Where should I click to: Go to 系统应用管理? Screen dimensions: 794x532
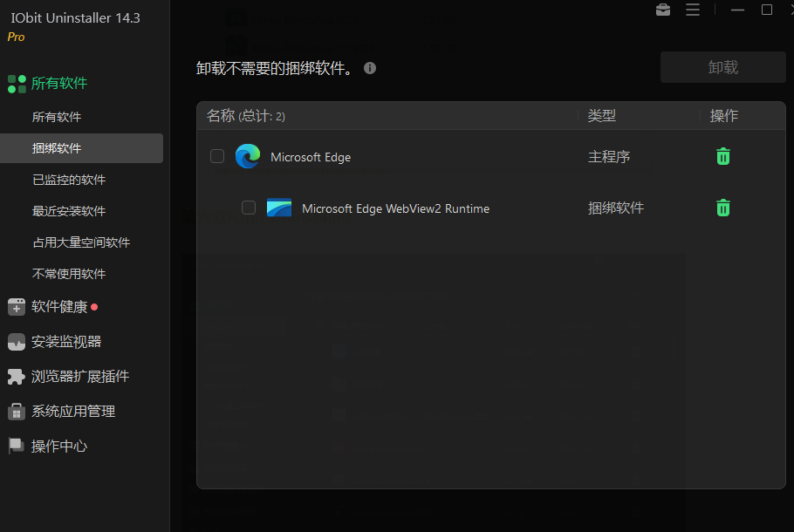[x=73, y=411]
